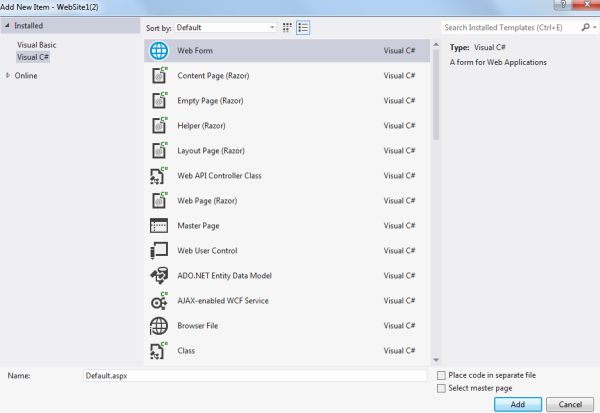
Task: Click the template list scrollbar thumb
Action: point(436,95)
